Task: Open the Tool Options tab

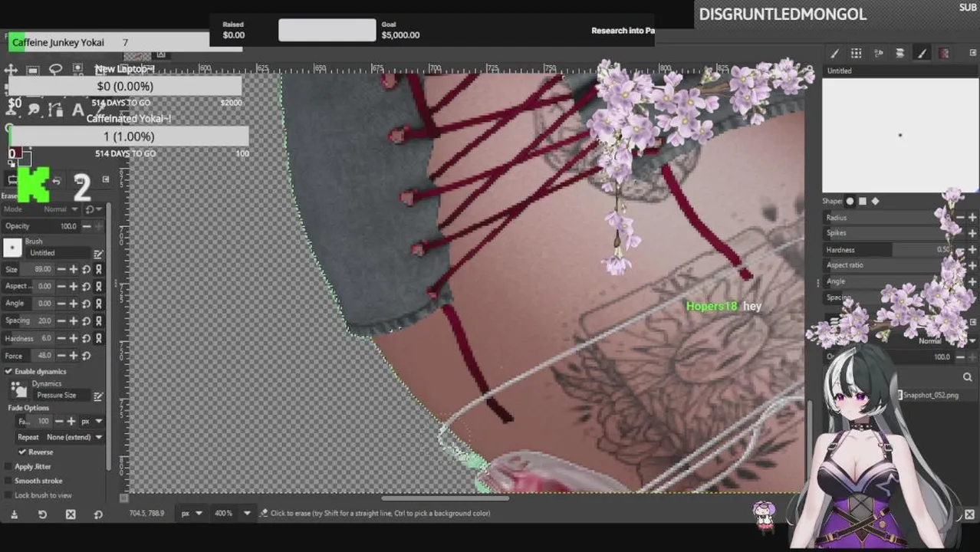Action: click(12, 180)
